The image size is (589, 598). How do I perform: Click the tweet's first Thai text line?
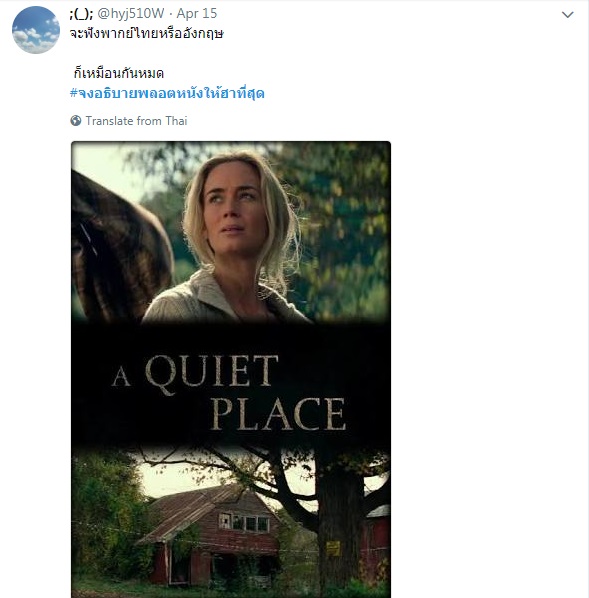(147, 34)
